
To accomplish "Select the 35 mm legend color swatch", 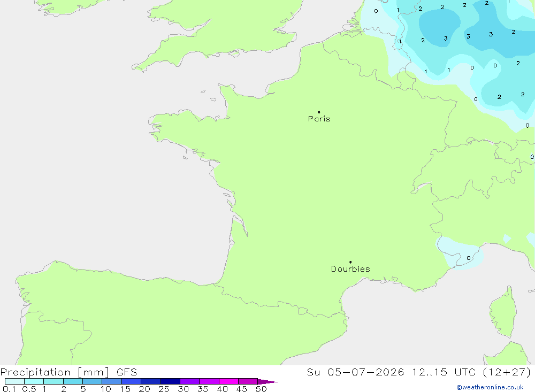I will [209, 381].
